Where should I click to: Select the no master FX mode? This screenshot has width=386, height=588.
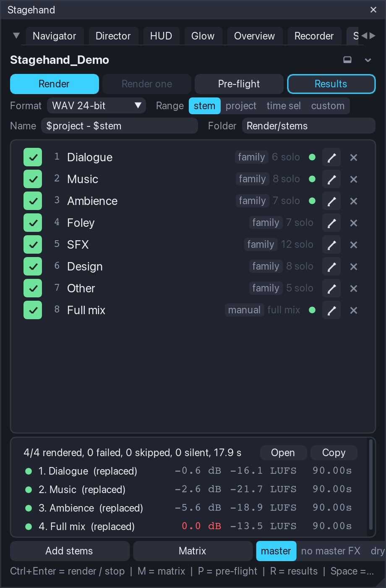(331, 551)
